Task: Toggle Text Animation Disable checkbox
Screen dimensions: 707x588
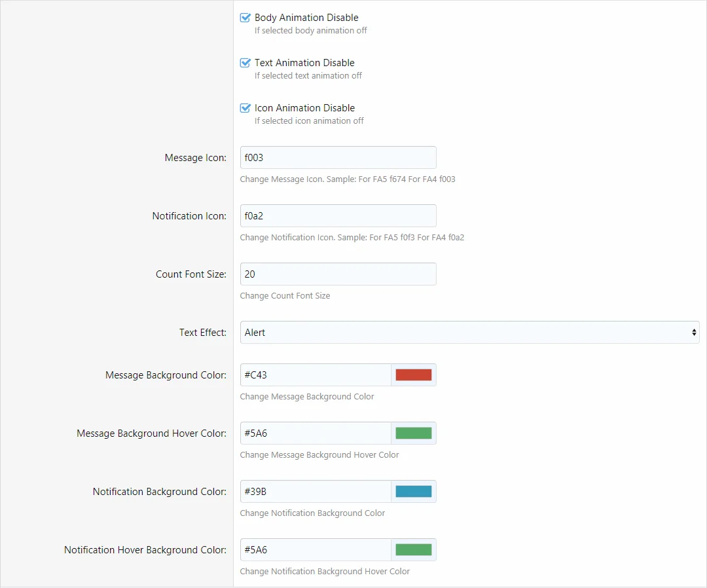Action: 245,63
